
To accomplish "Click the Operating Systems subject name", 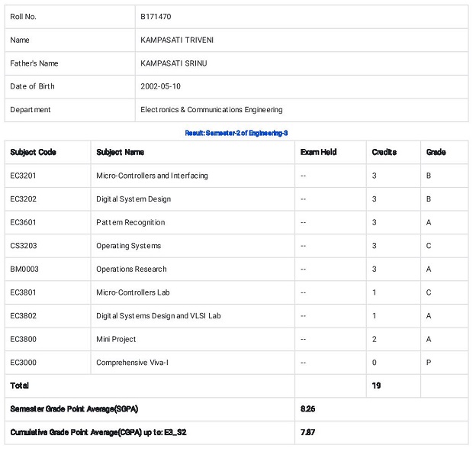I will coord(128,246).
